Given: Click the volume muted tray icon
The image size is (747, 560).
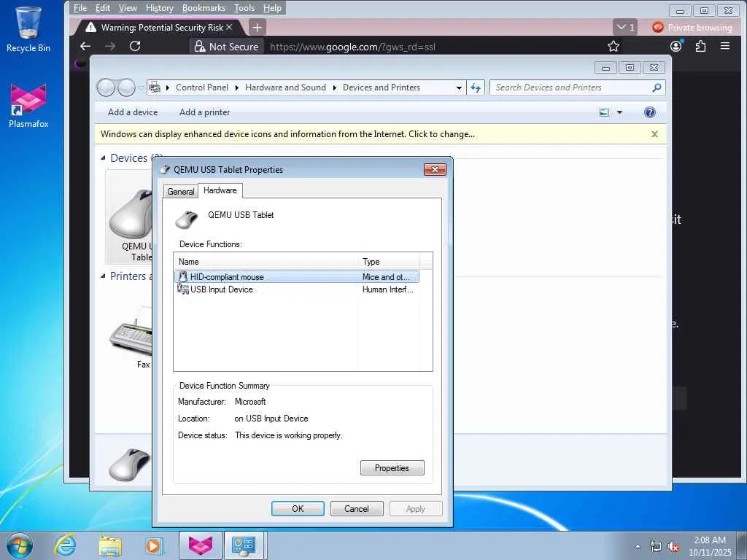Looking at the screenshot, I should tap(673, 547).
